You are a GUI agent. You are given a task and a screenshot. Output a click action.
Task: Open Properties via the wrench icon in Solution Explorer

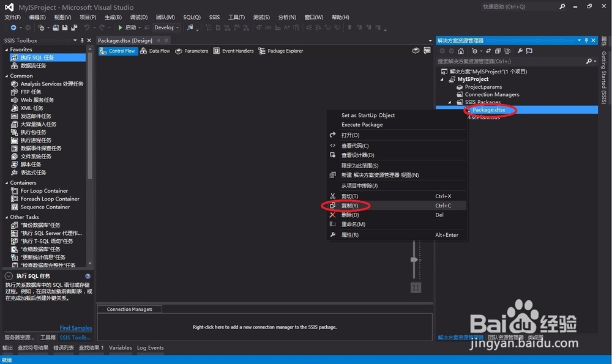tap(520, 51)
